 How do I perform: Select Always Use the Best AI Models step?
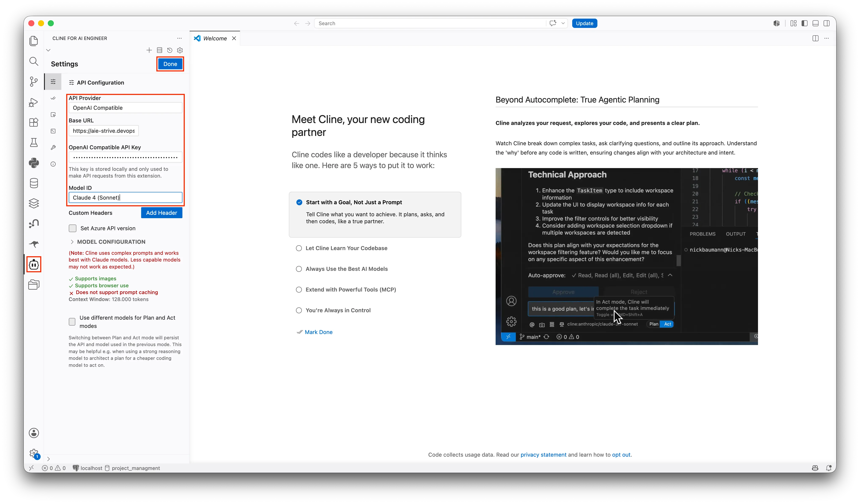pyautogui.click(x=299, y=269)
